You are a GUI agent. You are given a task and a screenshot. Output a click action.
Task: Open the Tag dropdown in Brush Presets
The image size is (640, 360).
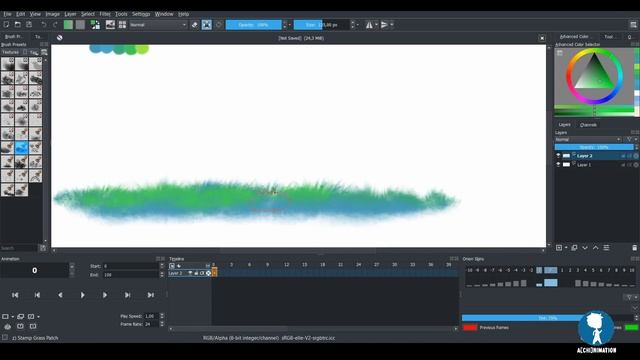[x=34, y=52]
